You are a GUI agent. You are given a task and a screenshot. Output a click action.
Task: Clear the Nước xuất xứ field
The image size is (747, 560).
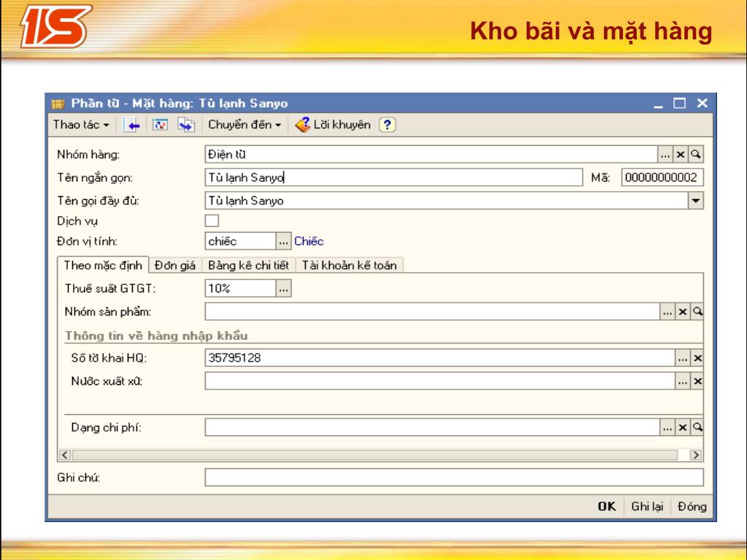[x=697, y=381]
